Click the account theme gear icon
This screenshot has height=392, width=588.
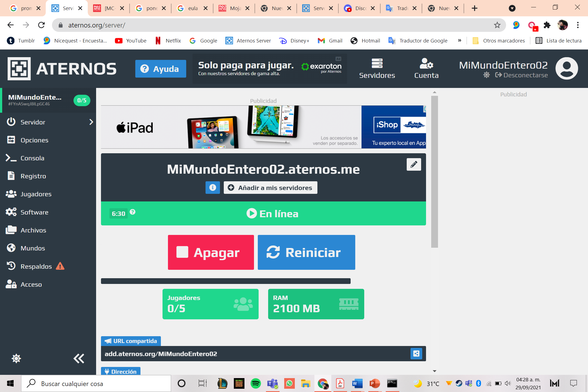pos(486,75)
